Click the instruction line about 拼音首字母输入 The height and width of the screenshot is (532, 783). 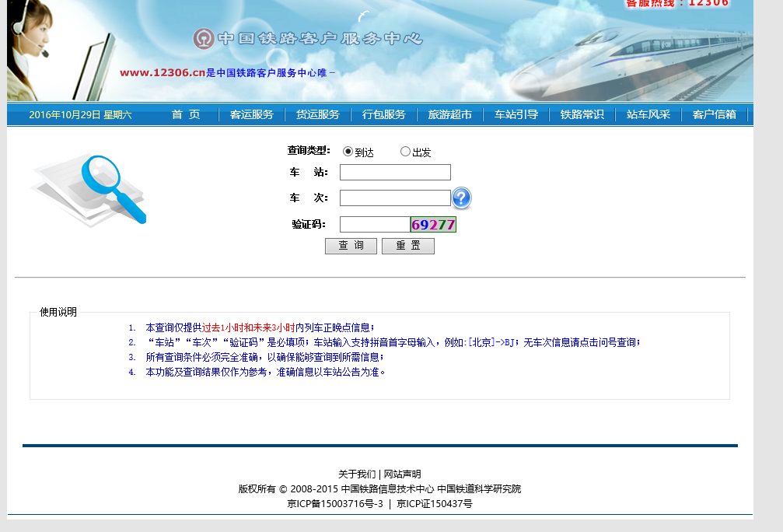tap(393, 342)
